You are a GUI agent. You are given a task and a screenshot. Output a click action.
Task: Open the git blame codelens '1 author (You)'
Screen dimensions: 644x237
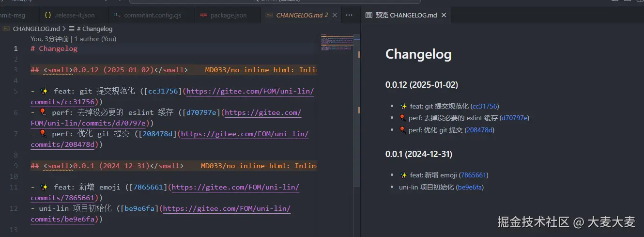point(95,39)
